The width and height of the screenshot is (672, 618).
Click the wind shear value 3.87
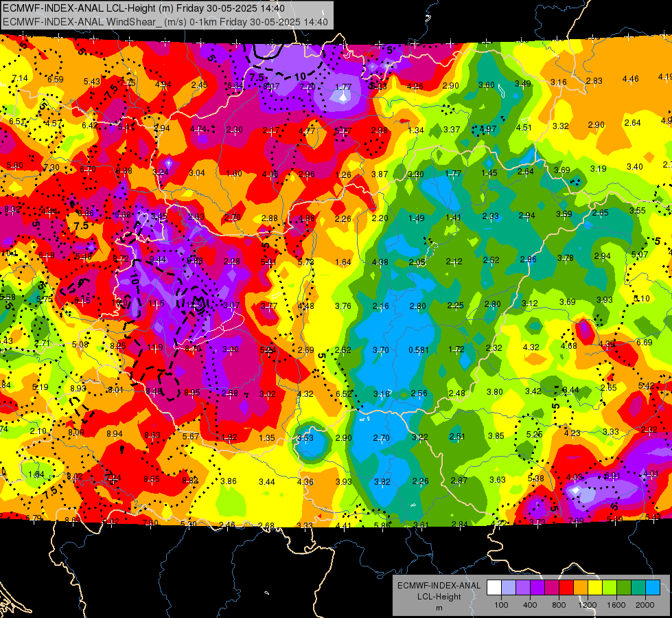coord(380,174)
